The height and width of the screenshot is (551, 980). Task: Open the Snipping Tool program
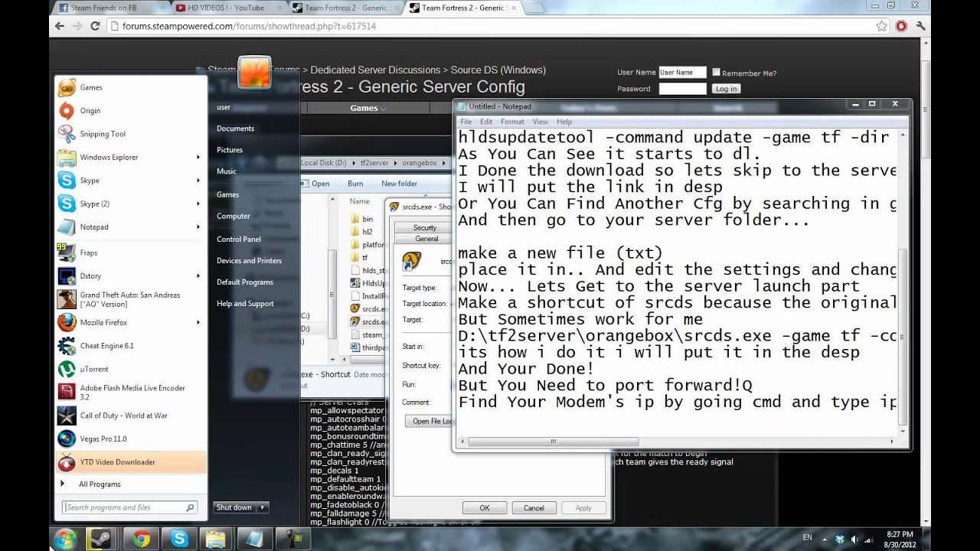point(131,134)
